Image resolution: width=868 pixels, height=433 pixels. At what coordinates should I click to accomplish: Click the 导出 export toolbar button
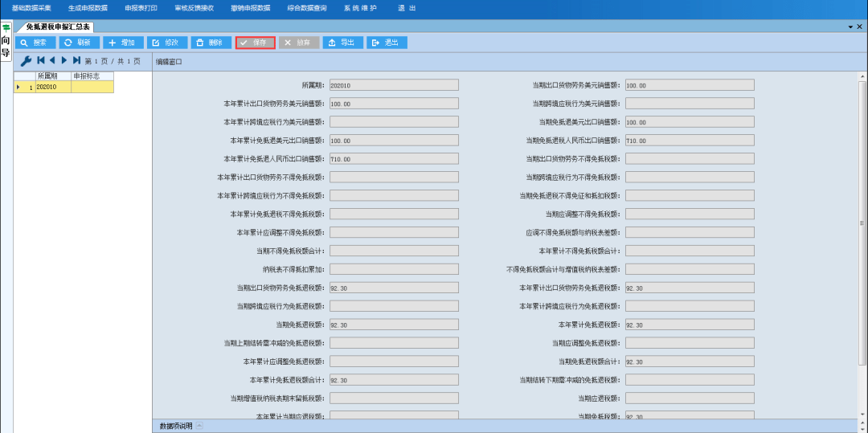pos(343,43)
